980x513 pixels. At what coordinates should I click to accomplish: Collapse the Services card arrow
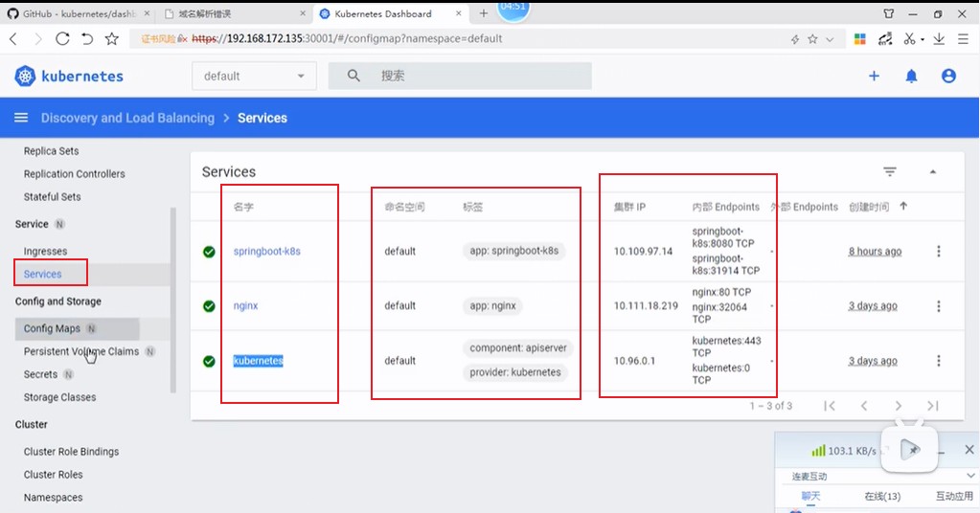[x=932, y=171]
